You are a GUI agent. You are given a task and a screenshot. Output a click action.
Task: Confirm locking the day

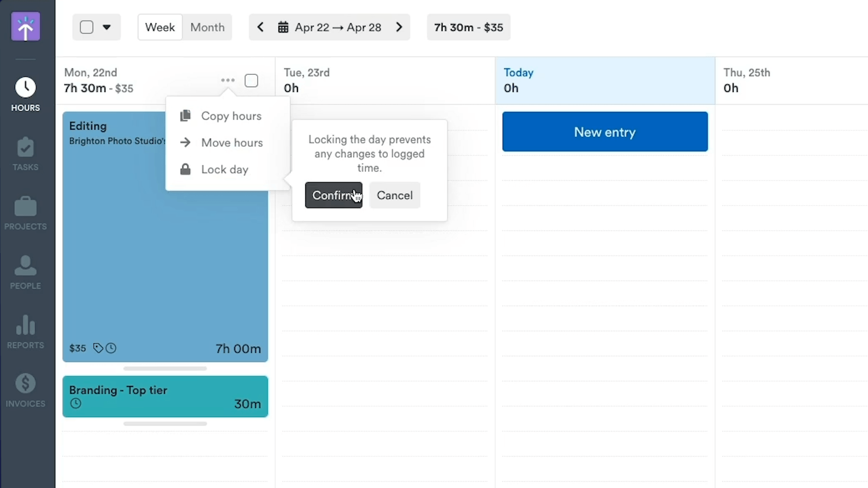tap(333, 195)
